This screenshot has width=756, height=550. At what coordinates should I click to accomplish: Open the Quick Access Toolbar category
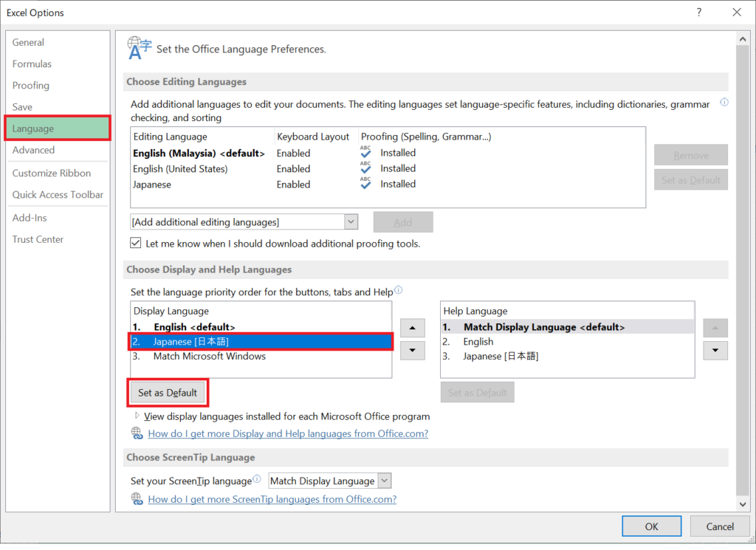click(x=58, y=195)
